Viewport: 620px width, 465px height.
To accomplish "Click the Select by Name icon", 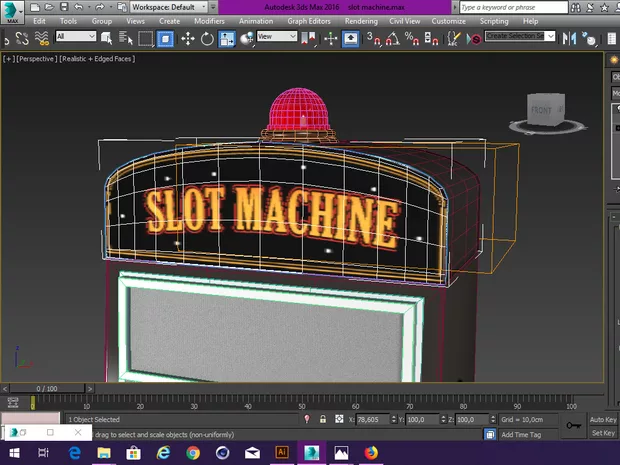I will coord(126,38).
